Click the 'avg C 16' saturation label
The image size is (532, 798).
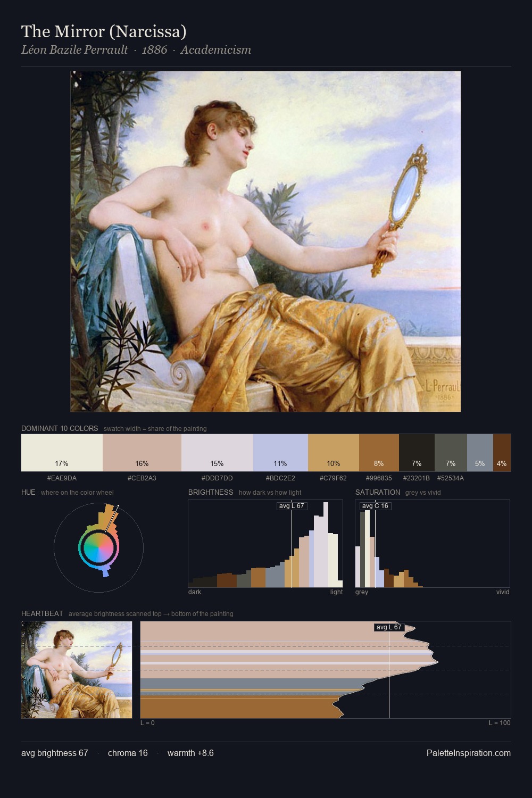coord(375,506)
